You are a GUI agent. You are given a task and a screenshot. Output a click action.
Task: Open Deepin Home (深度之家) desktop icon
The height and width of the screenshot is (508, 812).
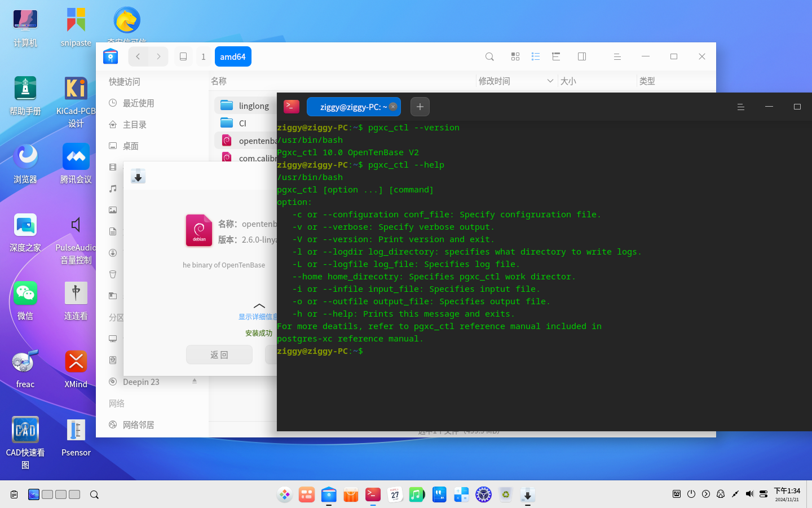(25, 233)
